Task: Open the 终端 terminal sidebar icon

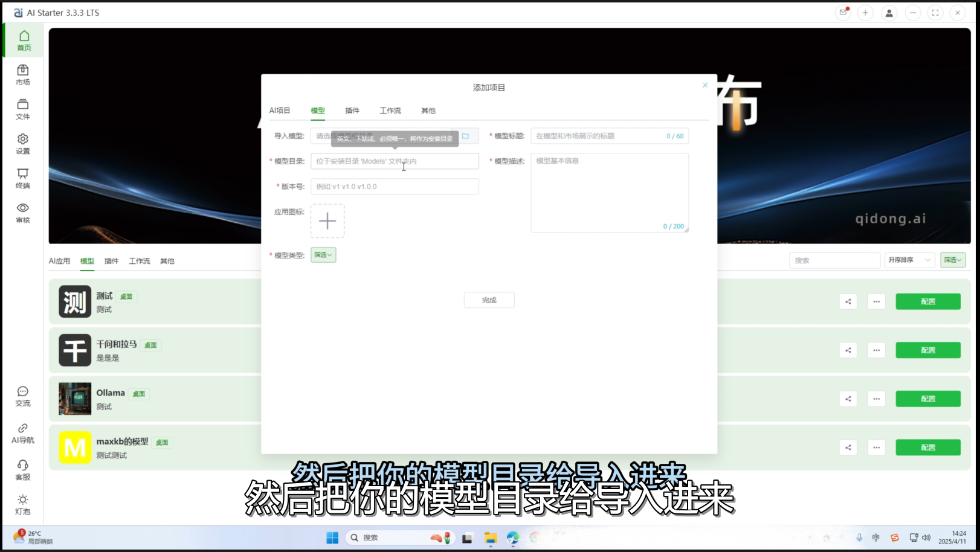Action: 23,178
